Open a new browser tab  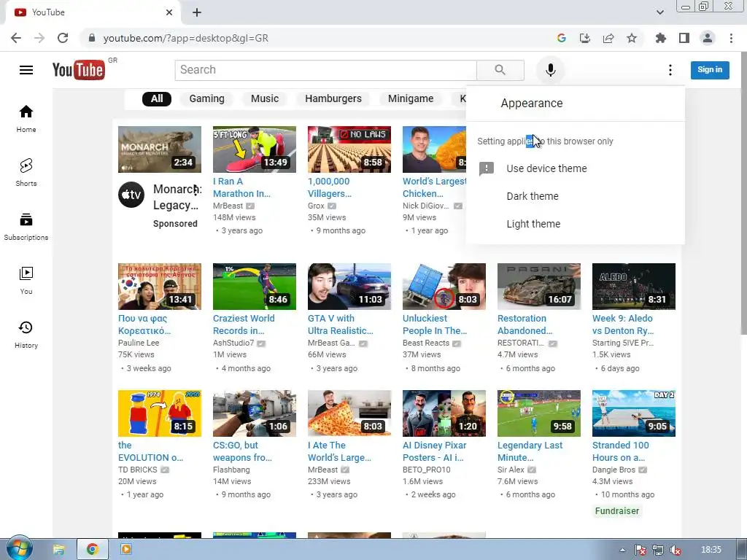pyautogui.click(x=197, y=12)
